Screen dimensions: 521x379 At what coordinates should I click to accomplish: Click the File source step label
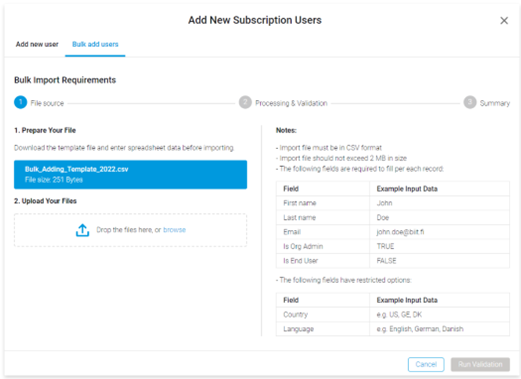point(47,103)
